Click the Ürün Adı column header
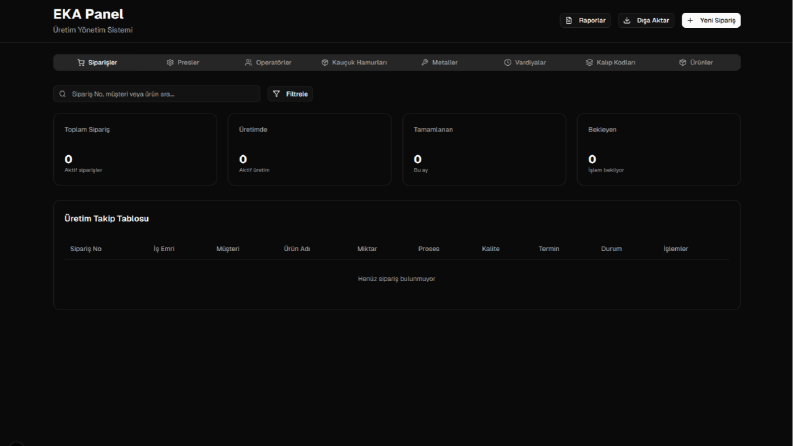This screenshot has height=446, width=793. click(x=297, y=249)
